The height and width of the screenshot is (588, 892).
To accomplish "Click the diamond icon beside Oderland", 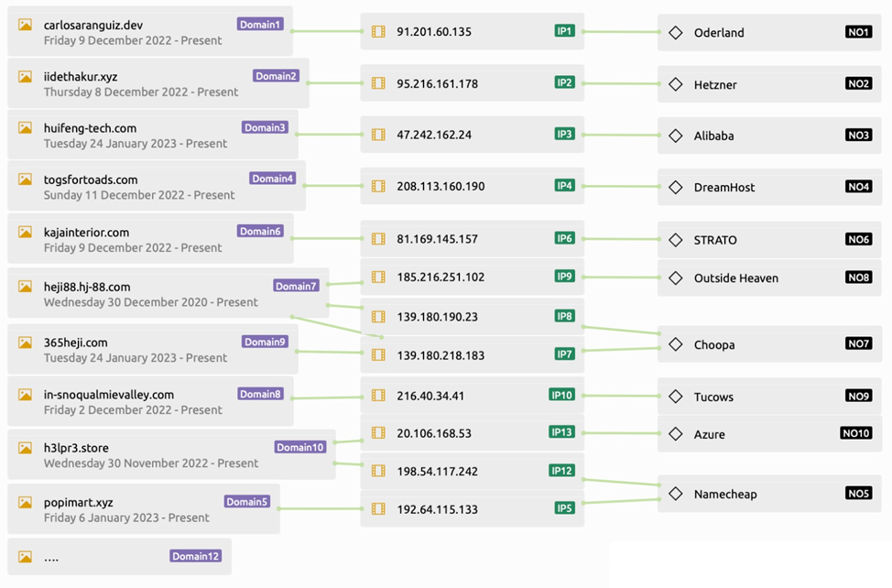I will click(676, 32).
